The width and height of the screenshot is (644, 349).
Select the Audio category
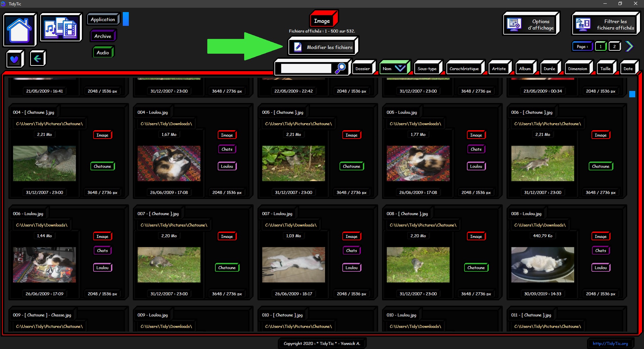click(103, 52)
